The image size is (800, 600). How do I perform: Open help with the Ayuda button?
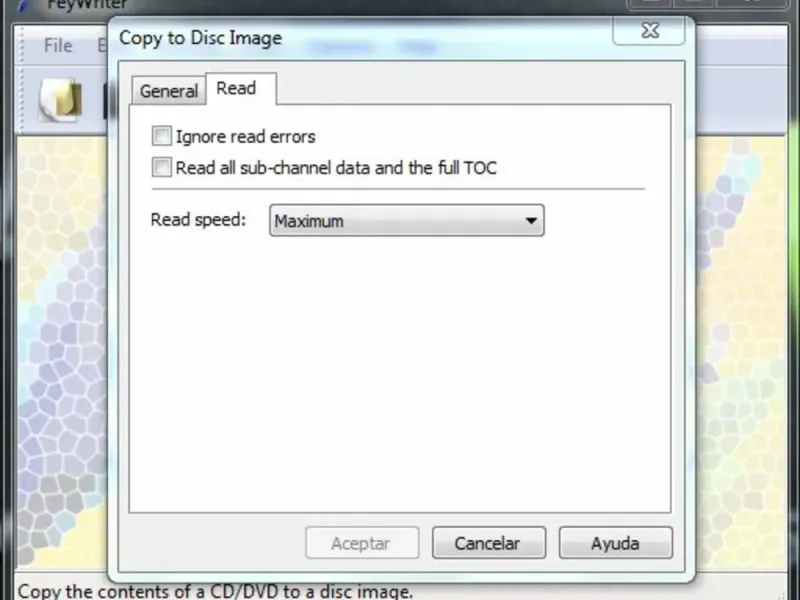coord(616,543)
